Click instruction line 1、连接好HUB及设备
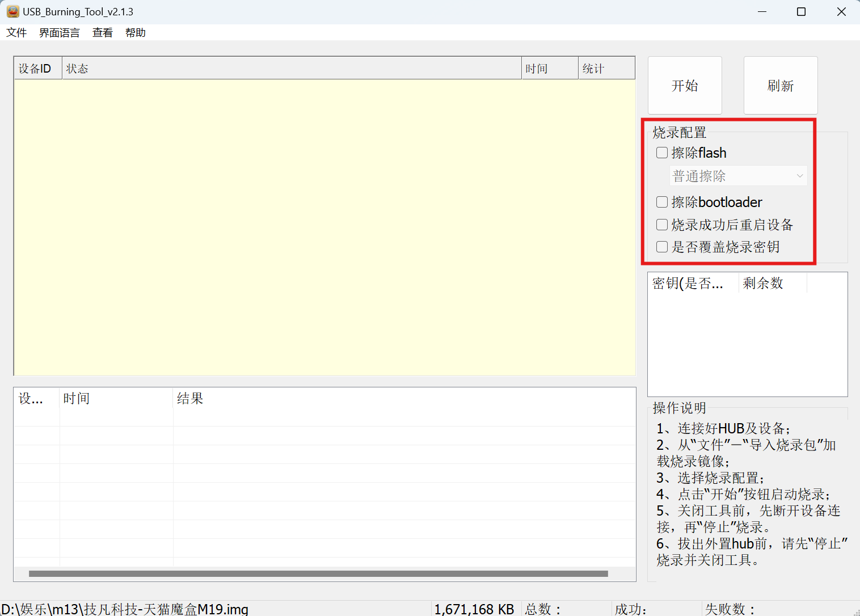This screenshot has height=616, width=860. point(723,428)
